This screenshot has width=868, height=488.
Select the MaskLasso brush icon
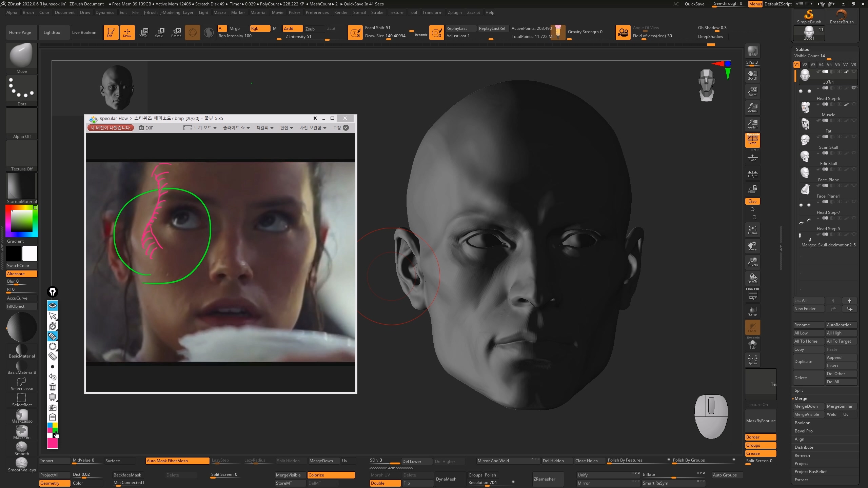pyautogui.click(x=22, y=416)
